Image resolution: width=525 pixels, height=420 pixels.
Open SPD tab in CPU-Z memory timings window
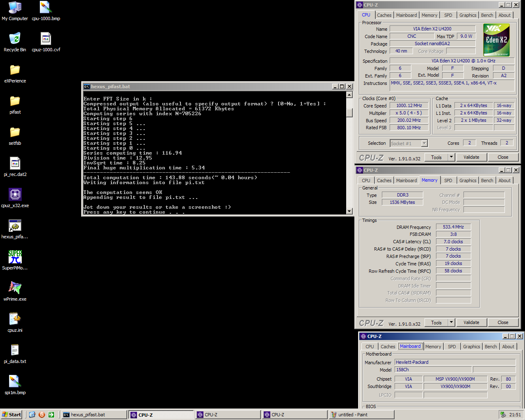tap(448, 180)
